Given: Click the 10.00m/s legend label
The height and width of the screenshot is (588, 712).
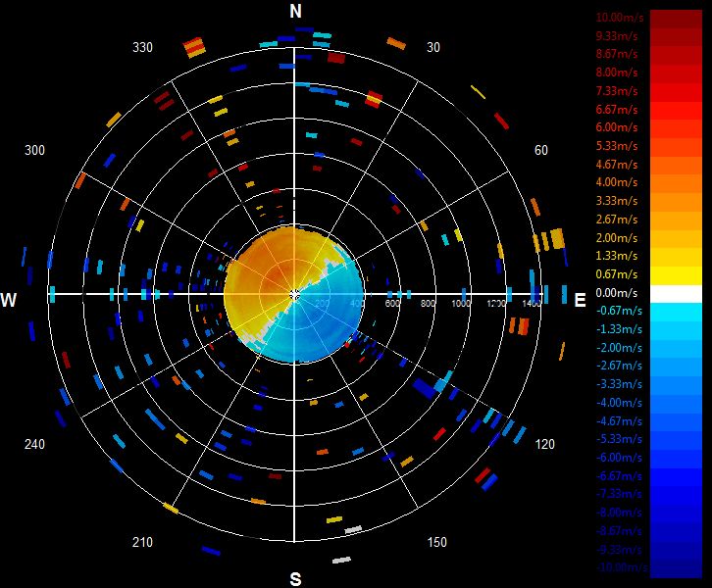Looking at the screenshot, I should [x=620, y=18].
